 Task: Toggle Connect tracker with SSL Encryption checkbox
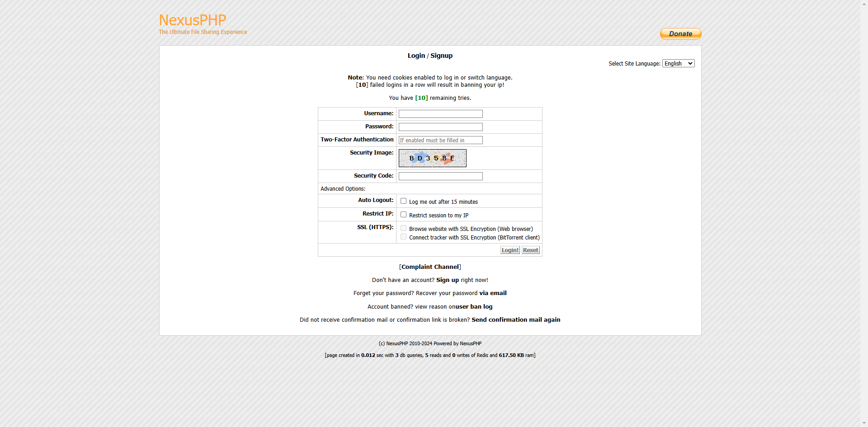click(403, 237)
